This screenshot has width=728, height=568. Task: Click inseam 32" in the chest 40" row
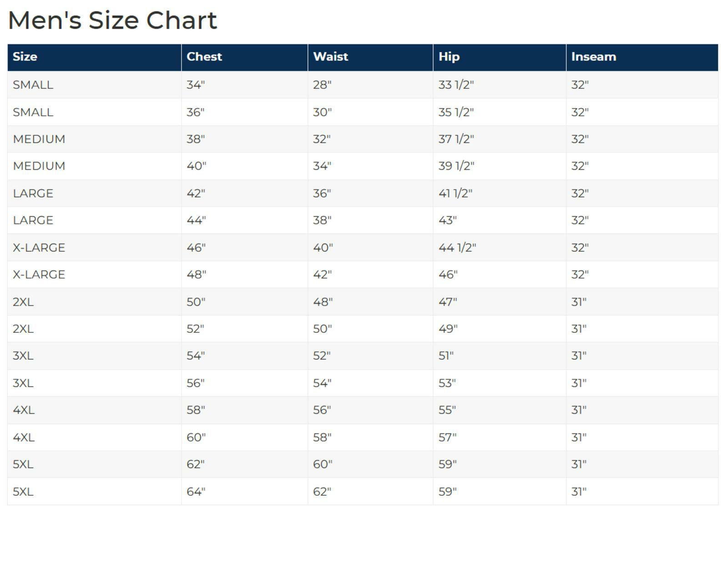pos(580,166)
